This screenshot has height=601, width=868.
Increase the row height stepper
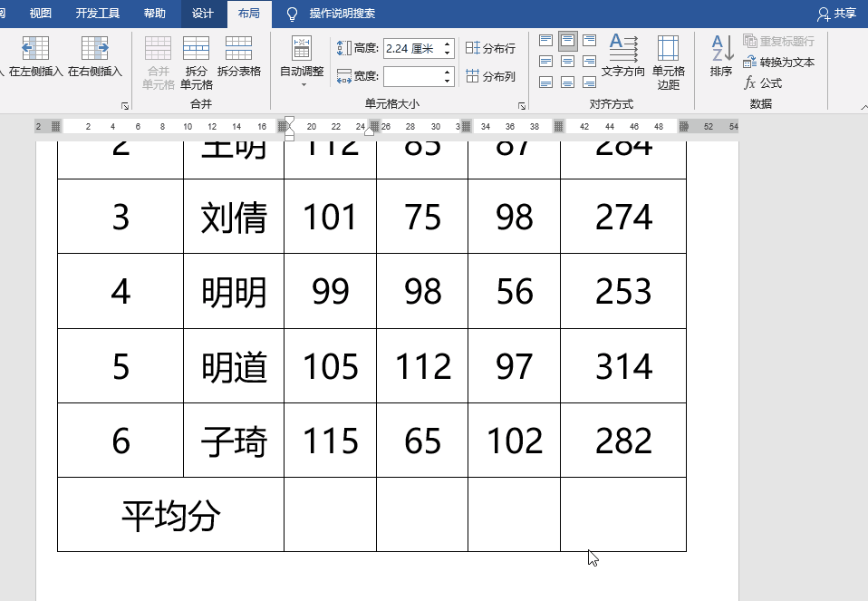(447, 44)
